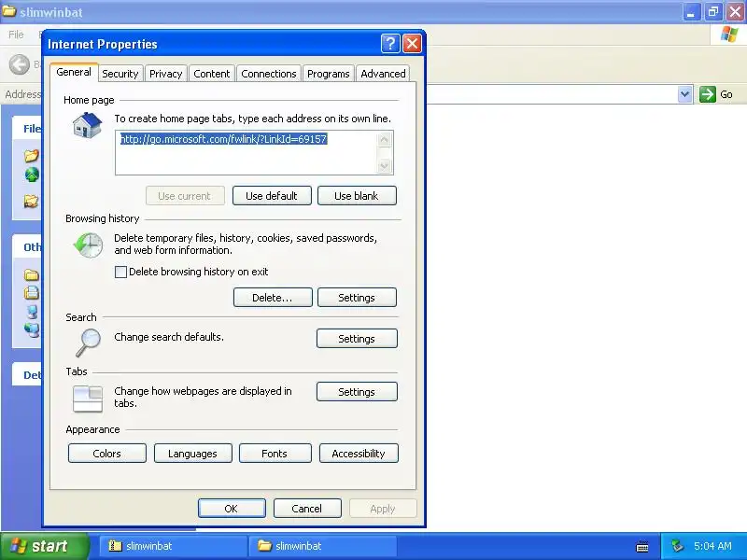Viewport: 747px width, 560px height.
Task: Open the File menu in slimwinbat window
Action: (16, 35)
